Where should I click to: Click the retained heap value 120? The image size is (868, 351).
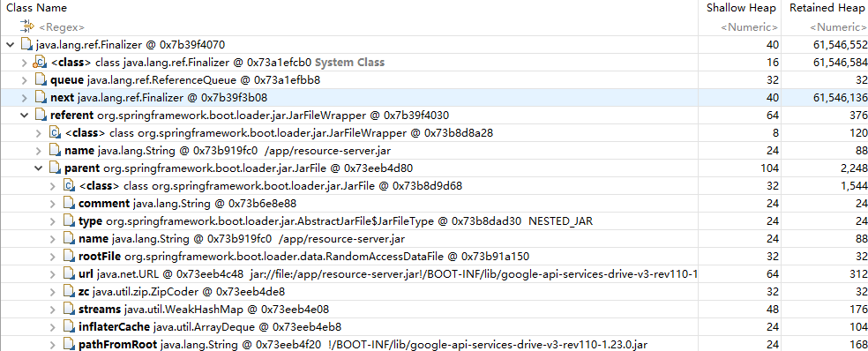click(x=858, y=133)
